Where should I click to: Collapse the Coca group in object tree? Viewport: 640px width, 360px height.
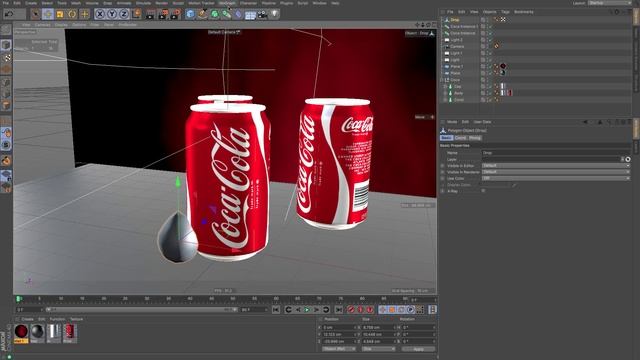pyautogui.click(x=442, y=80)
